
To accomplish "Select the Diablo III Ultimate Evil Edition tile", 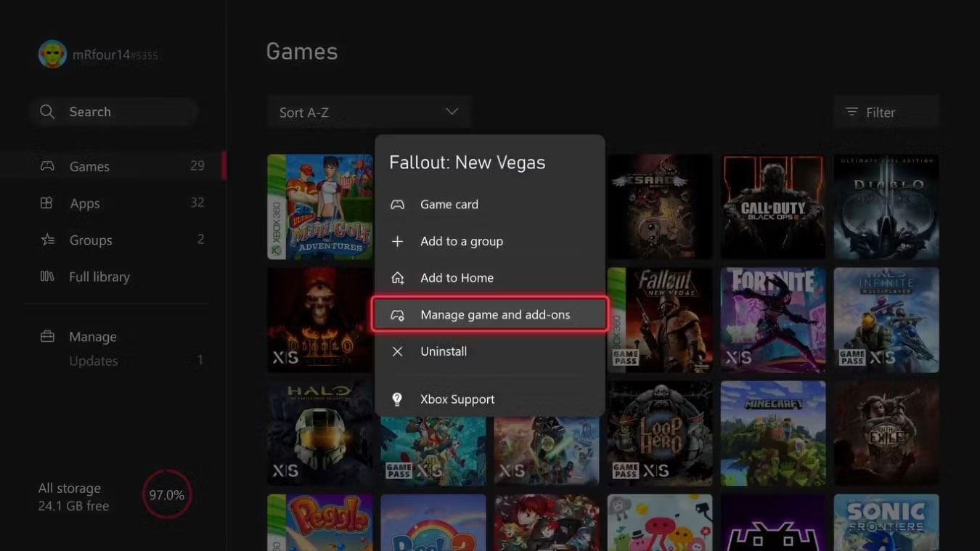I will [x=886, y=207].
